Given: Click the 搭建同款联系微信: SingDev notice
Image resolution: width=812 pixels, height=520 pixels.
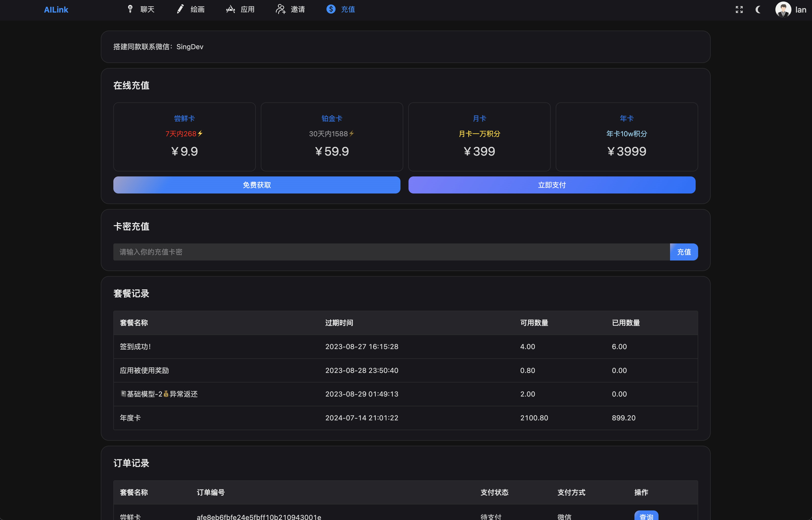Looking at the screenshot, I should point(158,47).
